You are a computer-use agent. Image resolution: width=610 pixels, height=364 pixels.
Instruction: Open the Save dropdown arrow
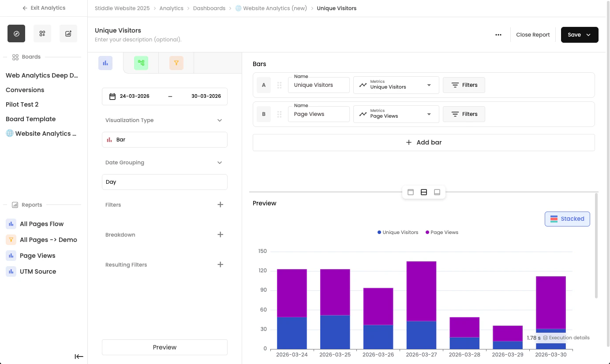[588, 35]
